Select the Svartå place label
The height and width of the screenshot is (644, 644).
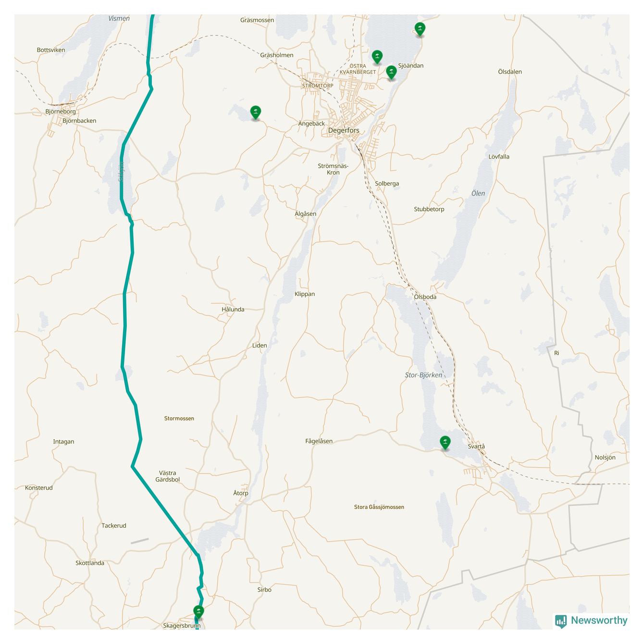(476, 446)
